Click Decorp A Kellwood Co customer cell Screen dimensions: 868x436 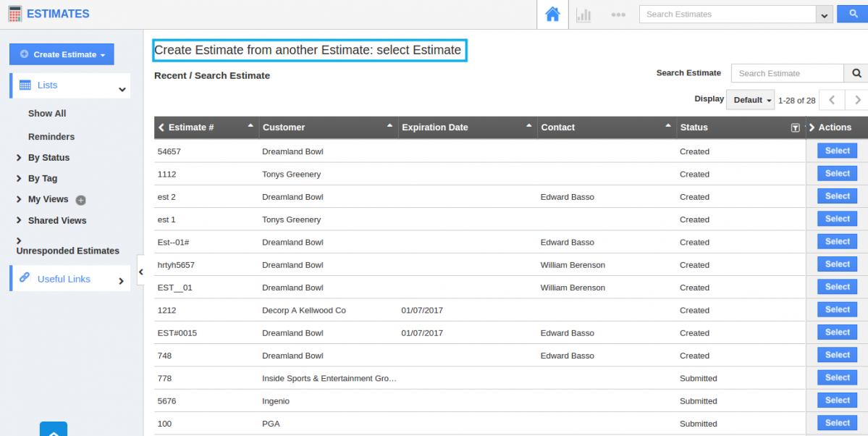[304, 310]
